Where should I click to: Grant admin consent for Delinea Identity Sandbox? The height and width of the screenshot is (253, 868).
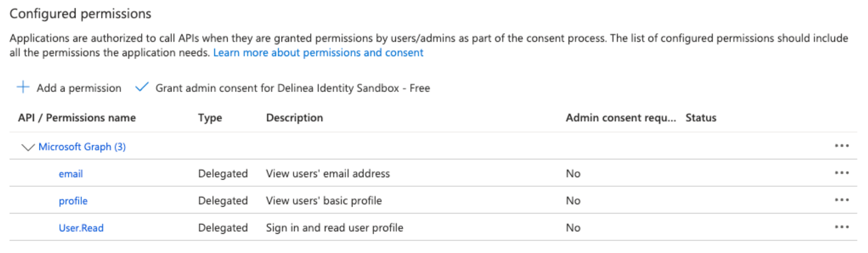(292, 88)
